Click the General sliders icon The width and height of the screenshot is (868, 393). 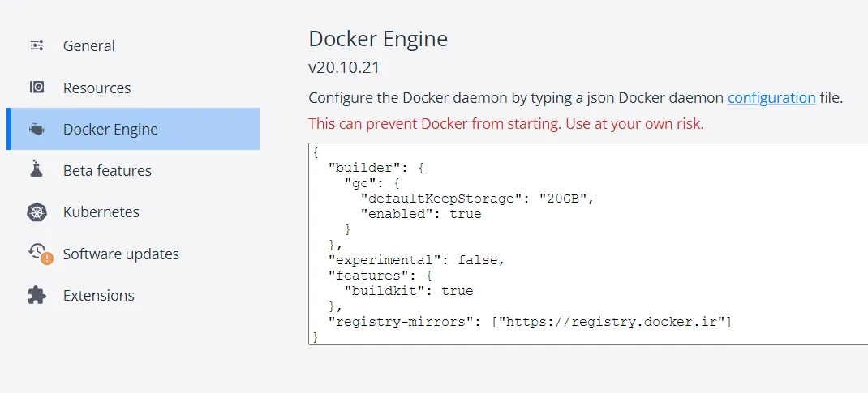(37, 46)
